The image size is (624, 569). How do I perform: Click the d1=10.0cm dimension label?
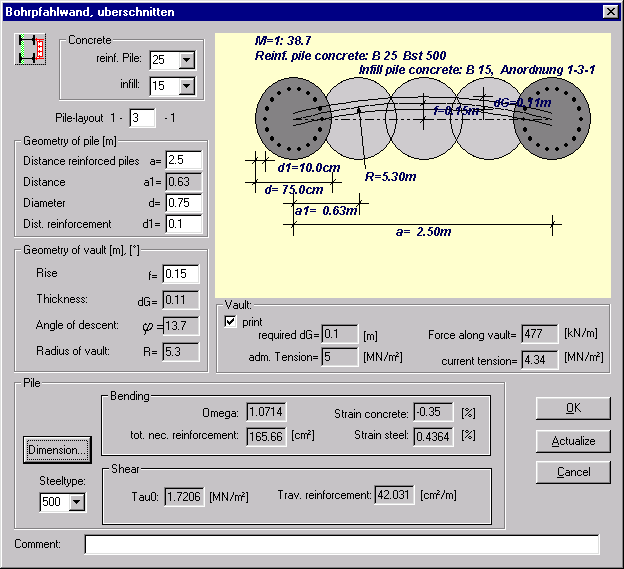coord(309,168)
